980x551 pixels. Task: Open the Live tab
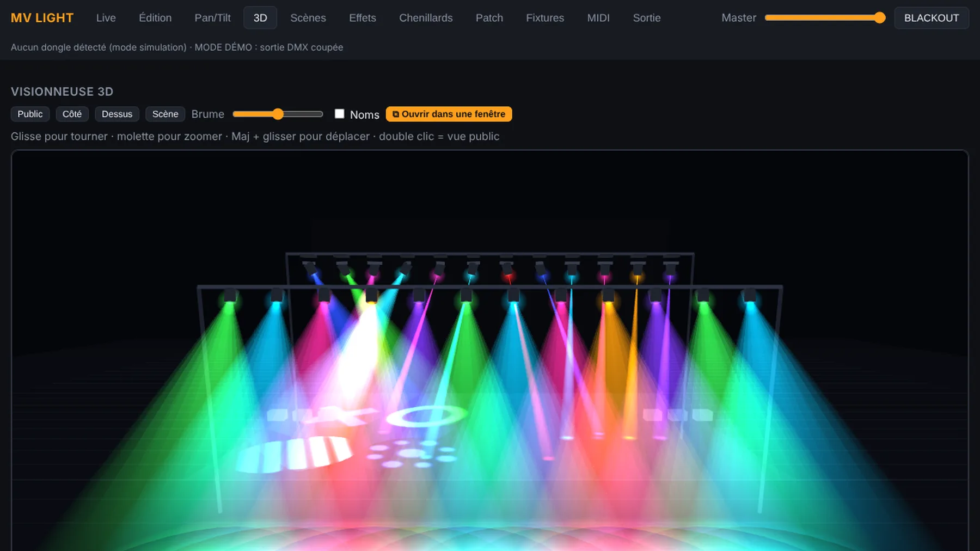[x=106, y=18]
